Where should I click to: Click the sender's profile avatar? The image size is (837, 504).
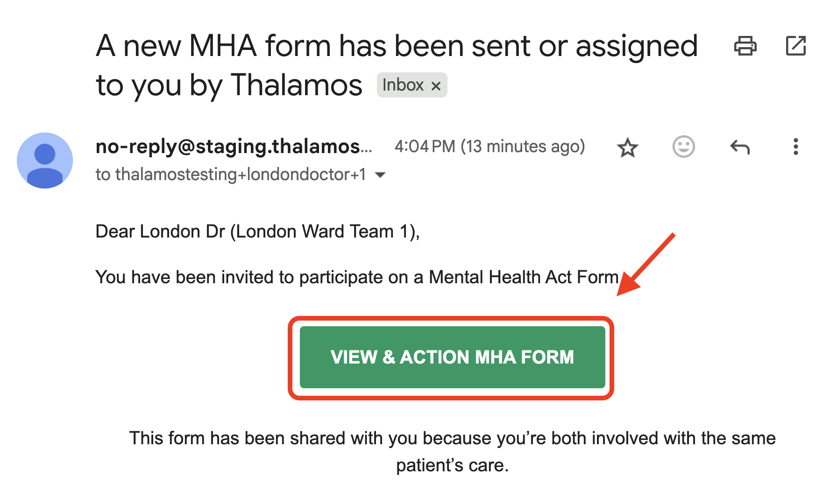(45, 161)
